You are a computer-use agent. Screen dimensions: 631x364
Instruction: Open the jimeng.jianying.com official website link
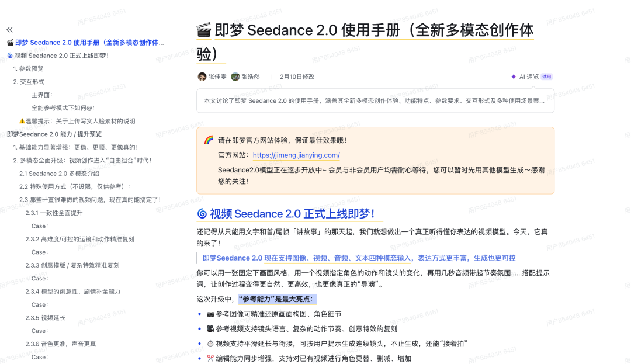(x=296, y=155)
